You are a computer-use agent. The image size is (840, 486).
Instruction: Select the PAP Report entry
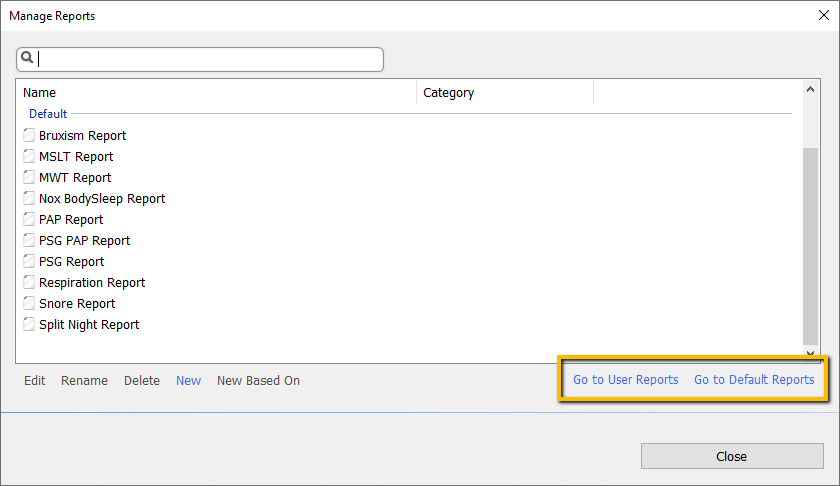[71, 220]
